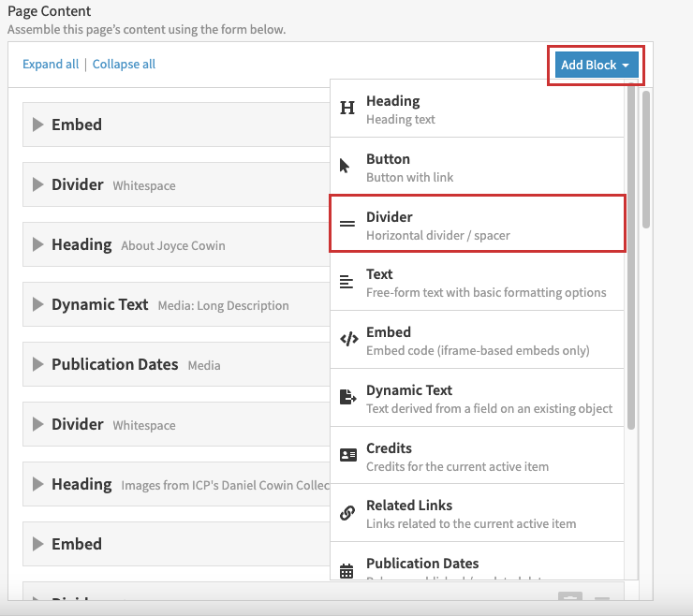Image resolution: width=693 pixels, height=616 pixels.
Task: Select Related Links menu entry
Action: (x=478, y=513)
